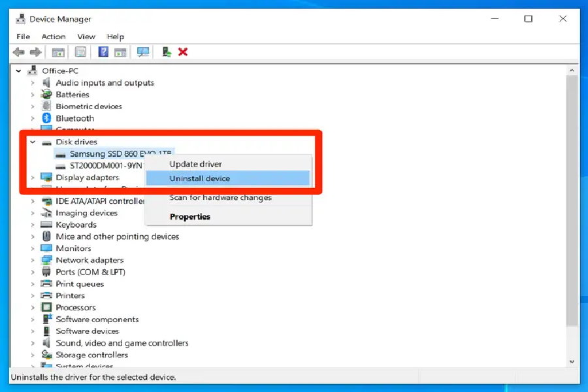Open the View menu
The height and width of the screenshot is (392, 588).
coord(86,37)
